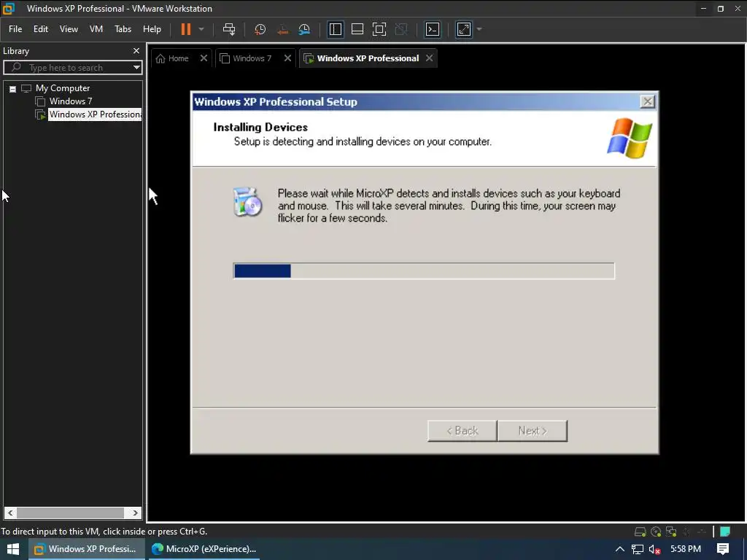
Task: Open the power options dropdown arrow beside the pause icon
Action: (x=201, y=29)
